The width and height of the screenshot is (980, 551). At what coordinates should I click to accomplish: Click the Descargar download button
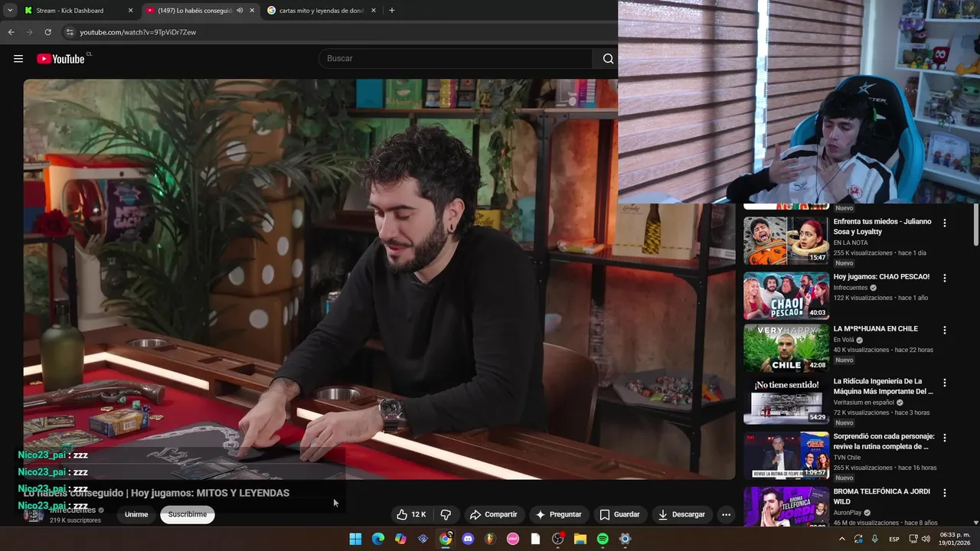(681, 514)
